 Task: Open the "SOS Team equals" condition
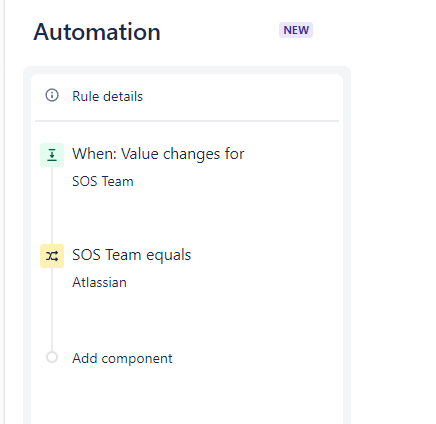click(132, 255)
